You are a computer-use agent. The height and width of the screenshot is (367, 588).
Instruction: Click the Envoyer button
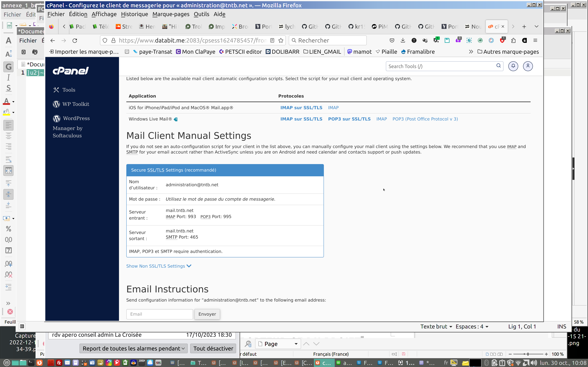point(207,314)
